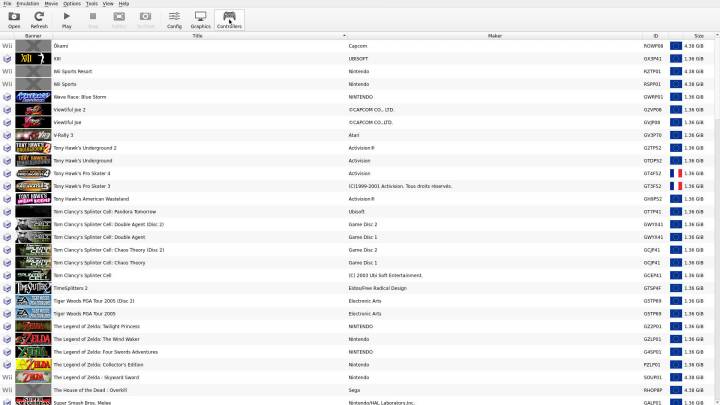
Task: Click the GameCube icon for Wave Race: Blue Storm
Action: [x=7, y=97]
